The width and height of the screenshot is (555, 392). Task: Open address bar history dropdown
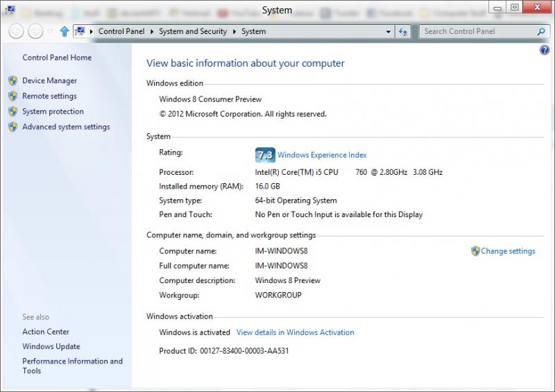pos(388,31)
